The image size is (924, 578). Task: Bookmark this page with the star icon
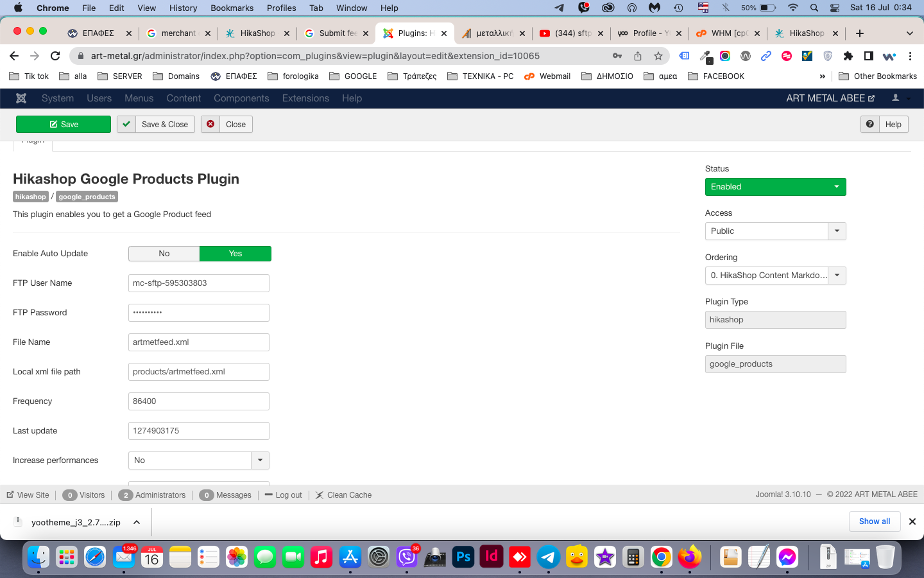click(658, 56)
